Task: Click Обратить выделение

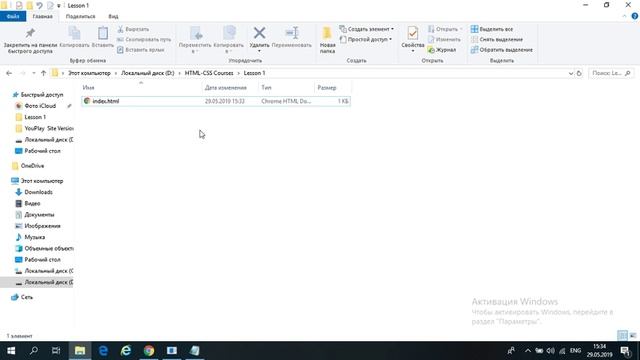Action: (x=502, y=50)
